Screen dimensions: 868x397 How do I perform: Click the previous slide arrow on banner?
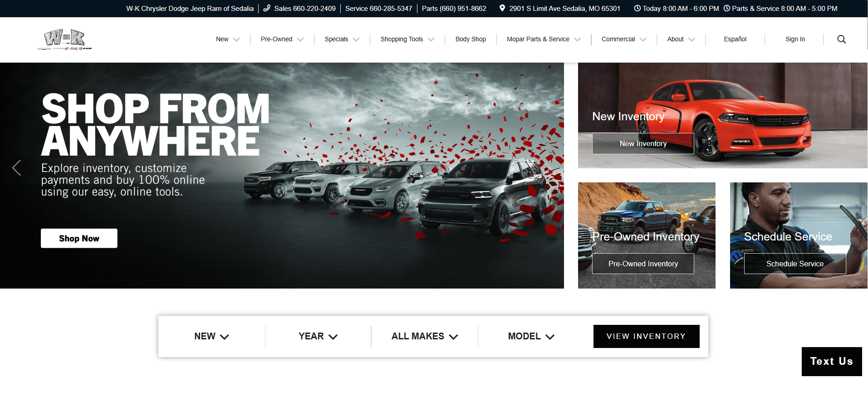[x=17, y=168]
